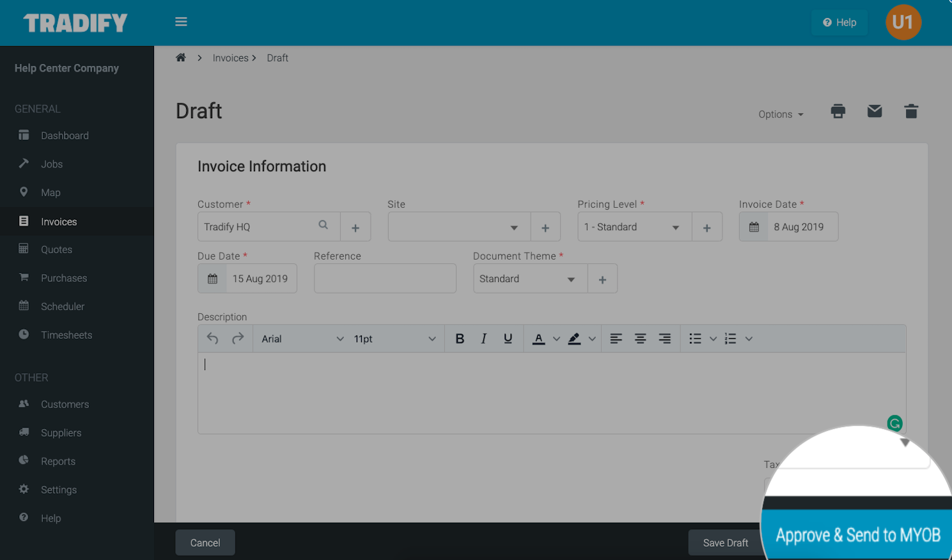952x560 pixels.
Task: Open Scheduler in the sidebar
Action: click(x=77, y=306)
